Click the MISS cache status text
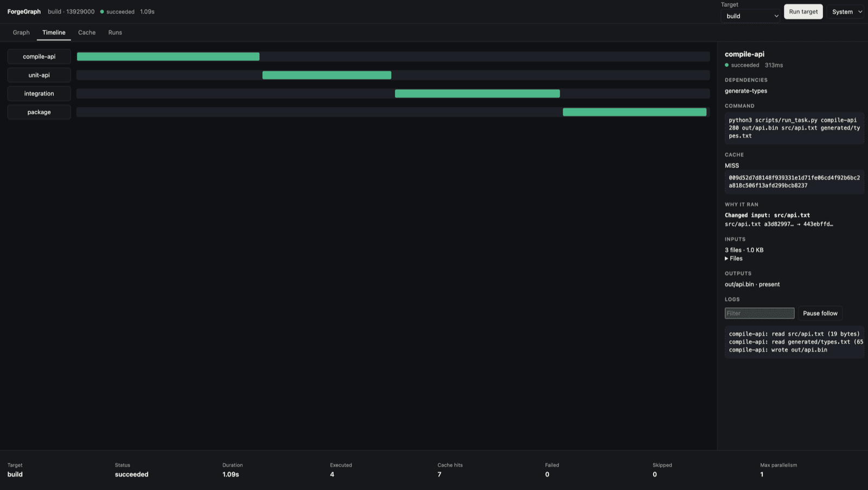The image size is (868, 490). [x=732, y=166]
